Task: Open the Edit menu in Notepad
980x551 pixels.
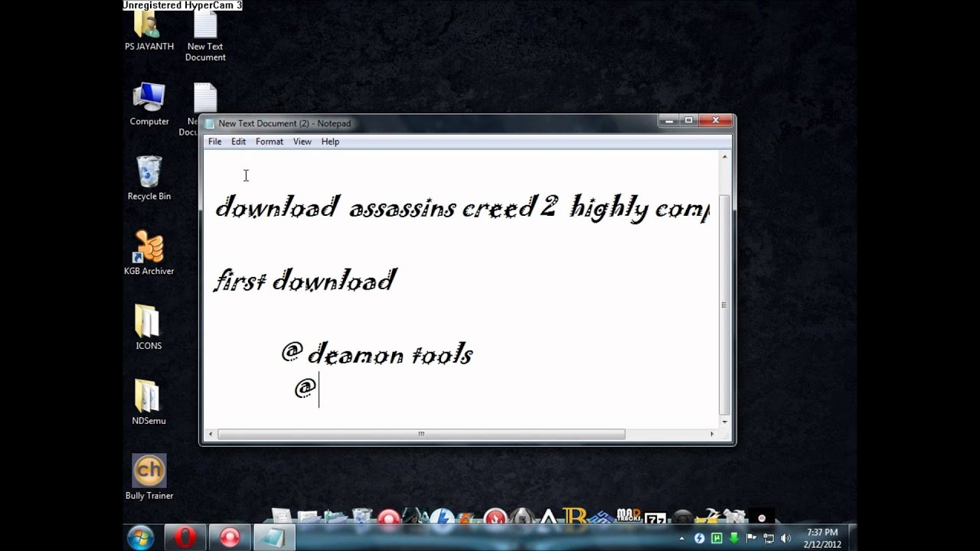Action: [239, 142]
